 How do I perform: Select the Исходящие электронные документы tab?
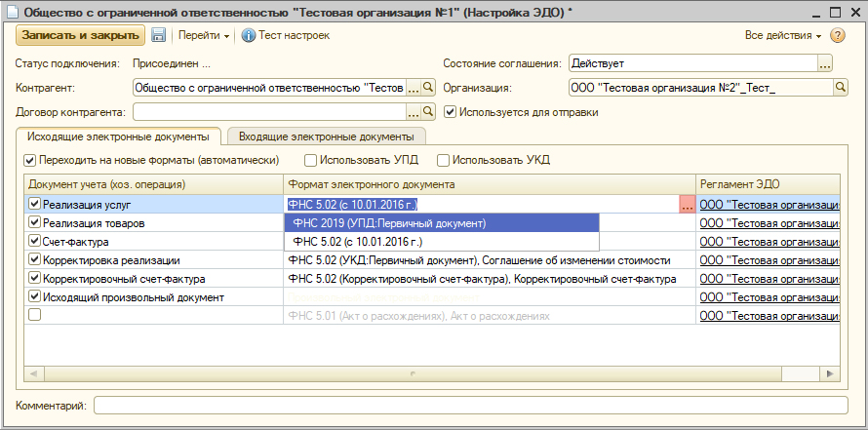tap(119, 137)
